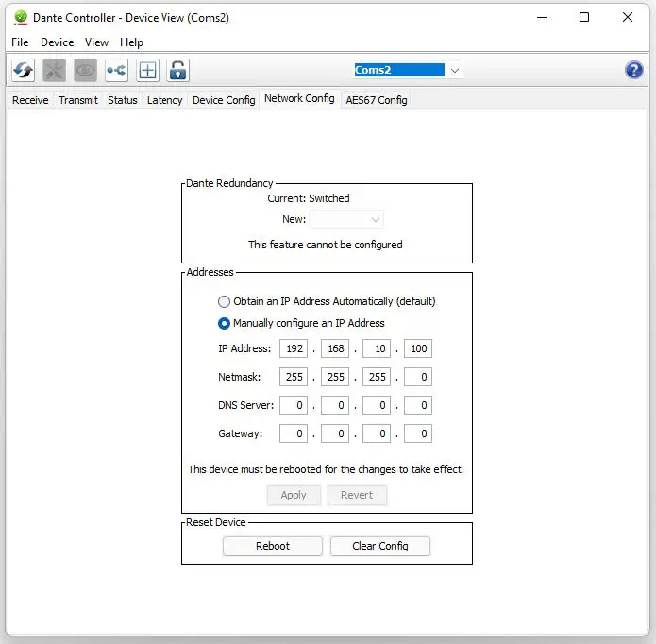The height and width of the screenshot is (644, 656).
Task: Click the IP Address first octet field 192
Action: (x=294, y=348)
